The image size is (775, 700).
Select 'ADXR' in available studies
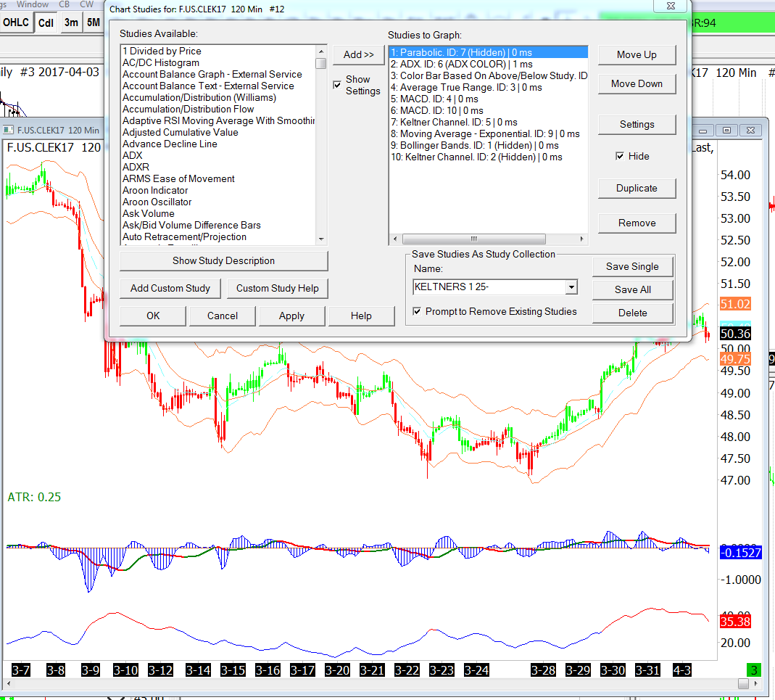(x=136, y=168)
